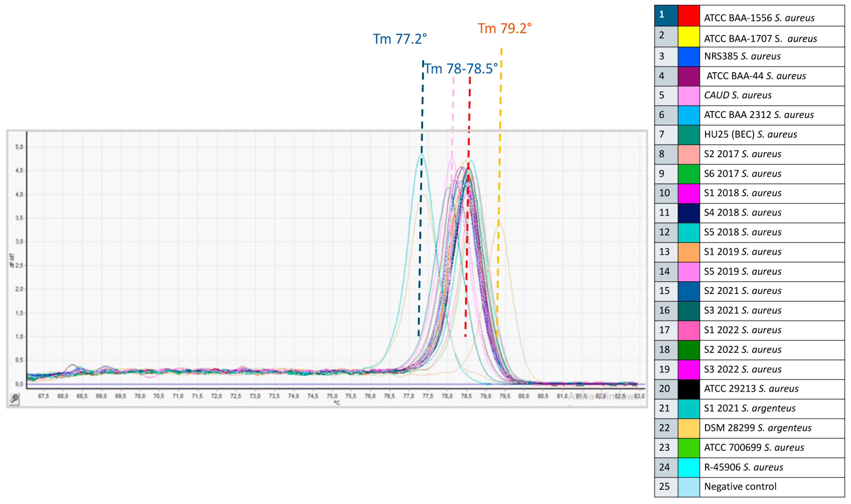Screen dimensions: 851x504
Task: Click the red swatch for ATCC BAA-1556
Action: (x=689, y=16)
